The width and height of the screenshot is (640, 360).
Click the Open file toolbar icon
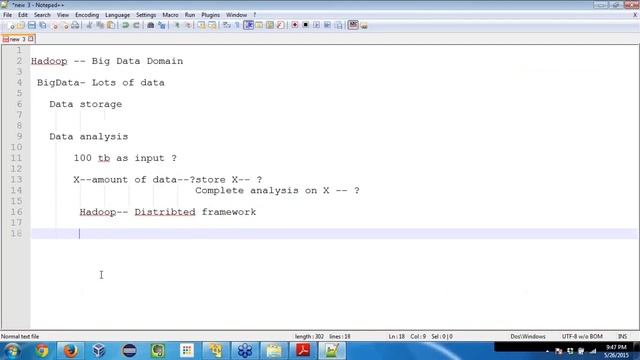tap(20, 25)
